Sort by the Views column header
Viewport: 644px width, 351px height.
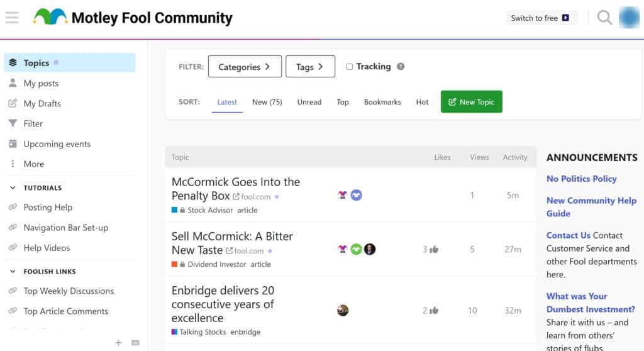(x=479, y=157)
